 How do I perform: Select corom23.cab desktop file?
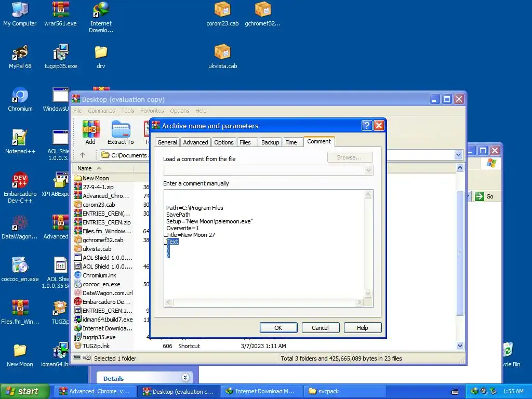pyautogui.click(x=222, y=14)
